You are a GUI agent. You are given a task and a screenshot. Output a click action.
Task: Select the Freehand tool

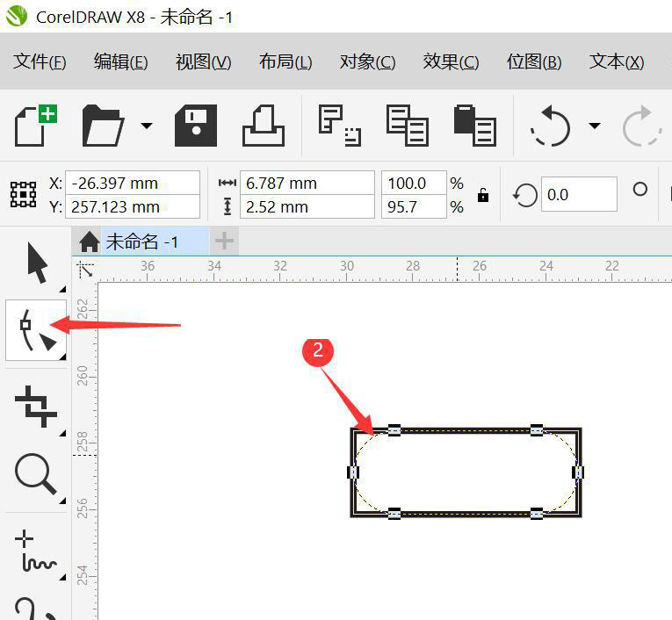pos(36,551)
